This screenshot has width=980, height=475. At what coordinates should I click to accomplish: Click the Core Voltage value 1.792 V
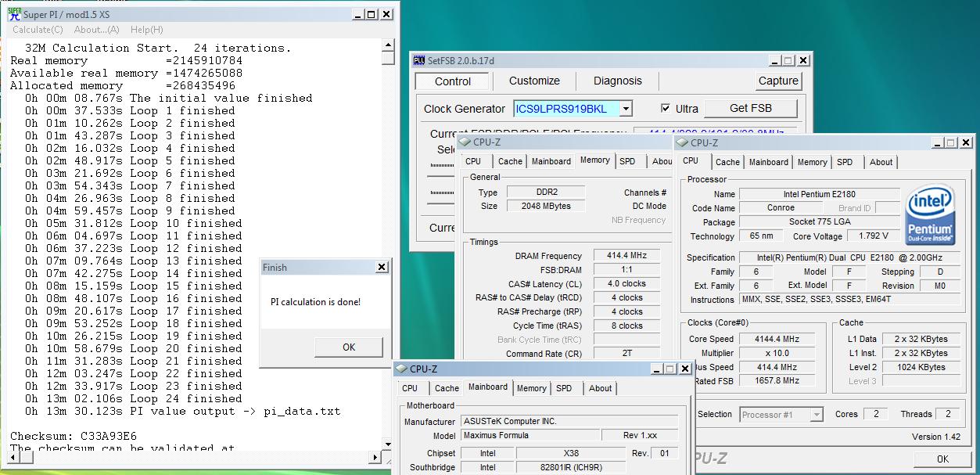tap(874, 236)
